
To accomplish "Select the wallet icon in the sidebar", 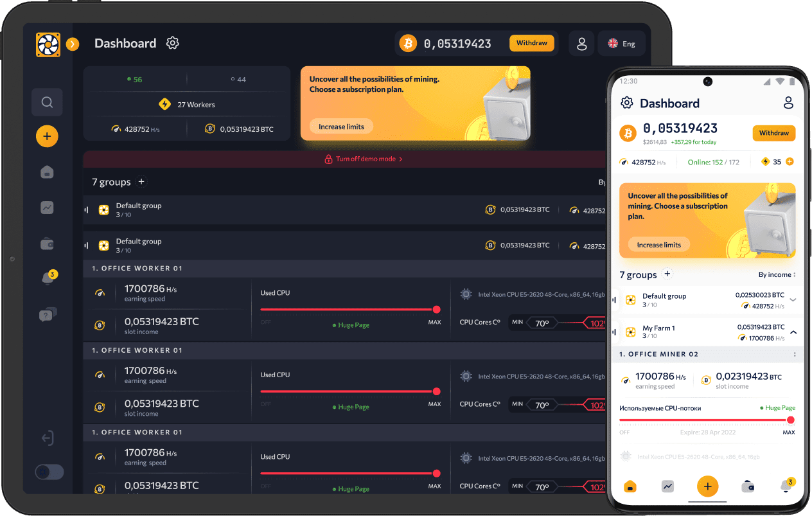I will pos(47,244).
